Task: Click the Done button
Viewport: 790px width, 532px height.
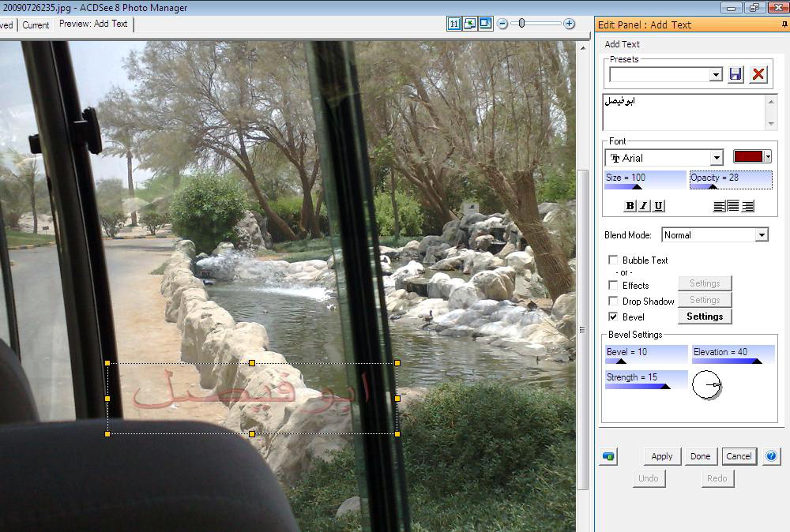Action: coord(700,456)
